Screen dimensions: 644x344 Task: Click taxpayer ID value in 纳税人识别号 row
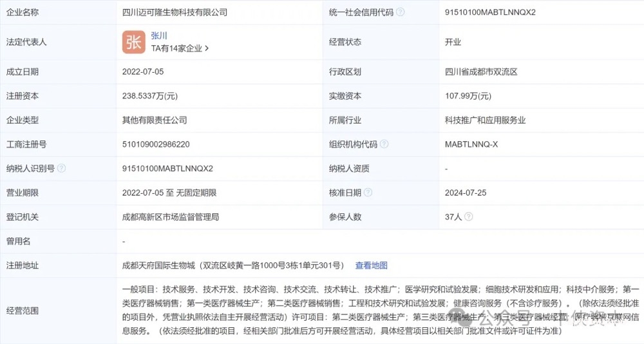167,169
